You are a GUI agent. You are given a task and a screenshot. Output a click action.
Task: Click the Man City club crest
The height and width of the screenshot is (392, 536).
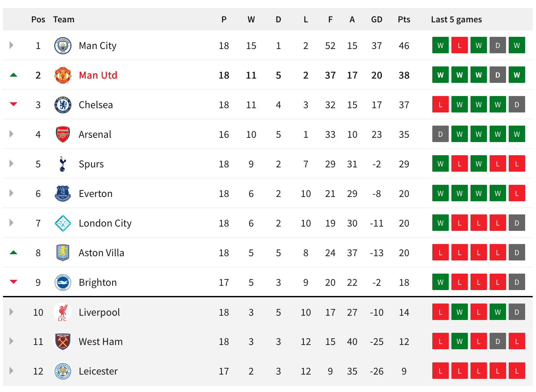(x=63, y=46)
